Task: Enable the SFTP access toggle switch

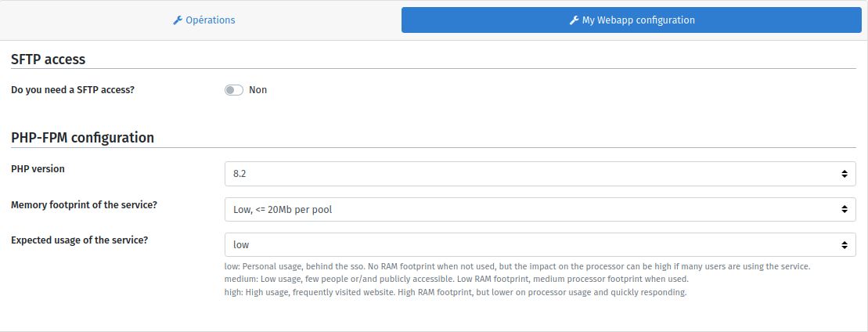Action: tap(234, 90)
